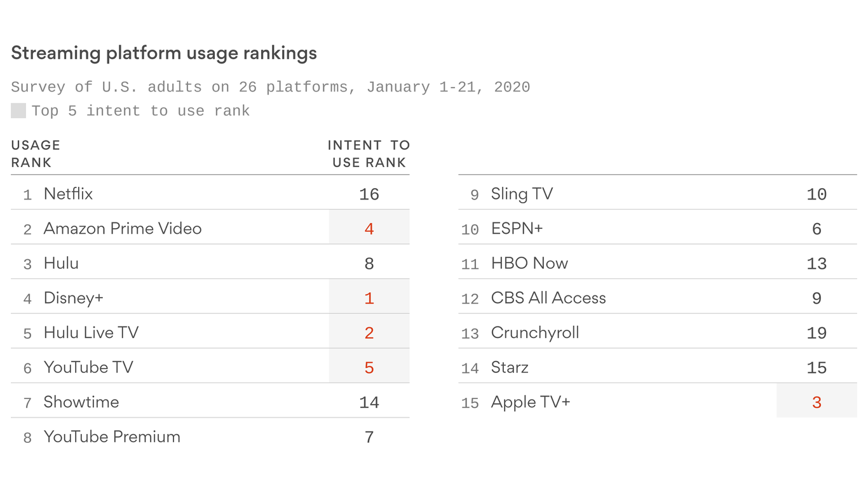Click the Hulu Live TV label
Viewport: 868px width, 488px height.
click(91, 333)
